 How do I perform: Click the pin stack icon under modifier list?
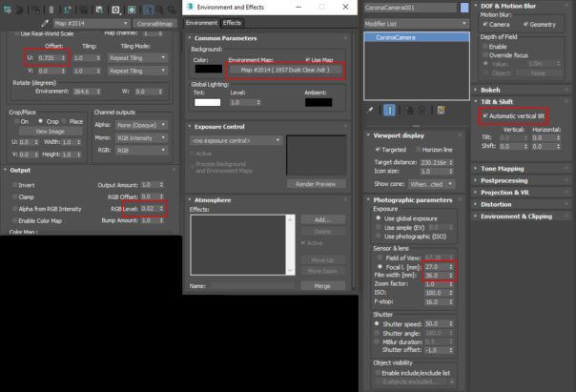tap(369, 109)
